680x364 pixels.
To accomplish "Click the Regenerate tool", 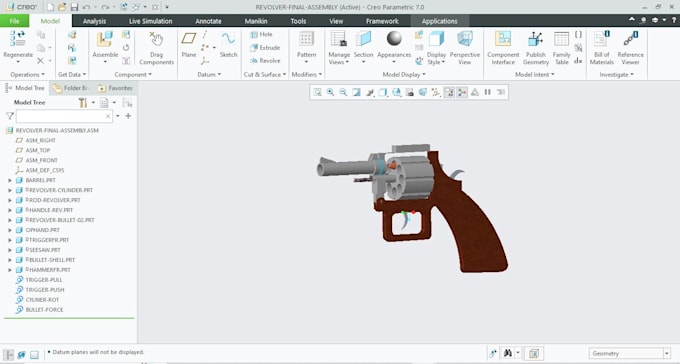I will pos(18,46).
